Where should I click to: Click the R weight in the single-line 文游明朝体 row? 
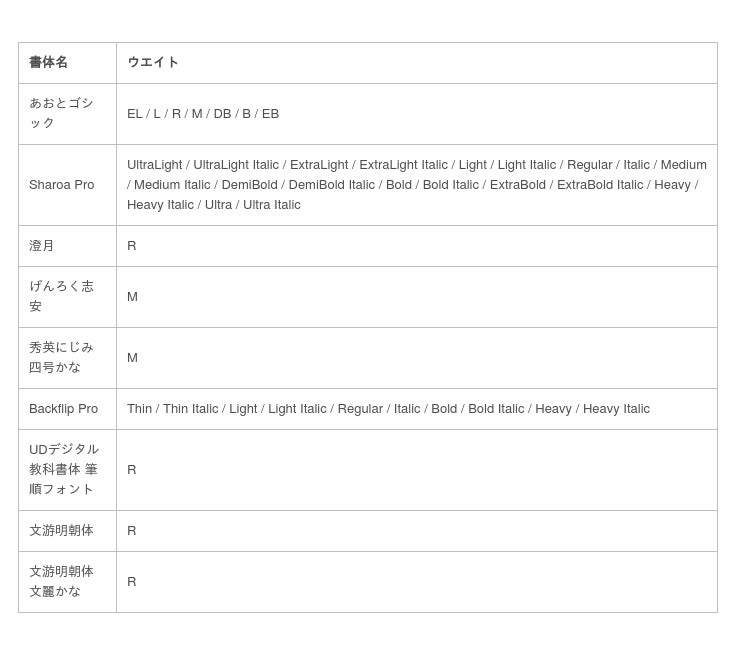(132, 531)
